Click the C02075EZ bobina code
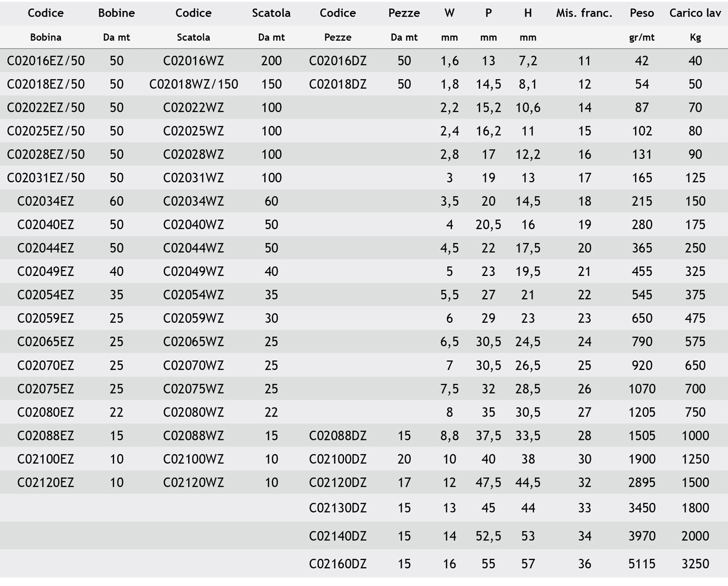728x586 pixels. click(46, 389)
